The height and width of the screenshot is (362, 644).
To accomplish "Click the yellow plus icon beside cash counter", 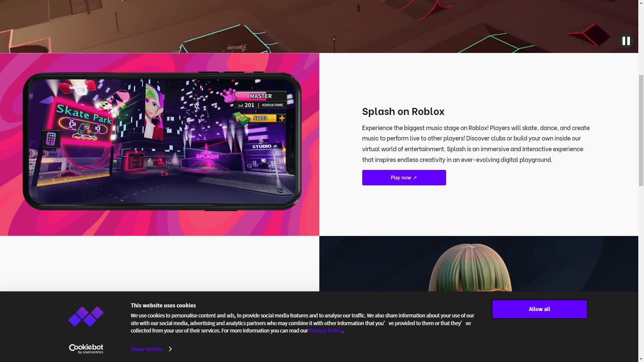I will point(282,118).
